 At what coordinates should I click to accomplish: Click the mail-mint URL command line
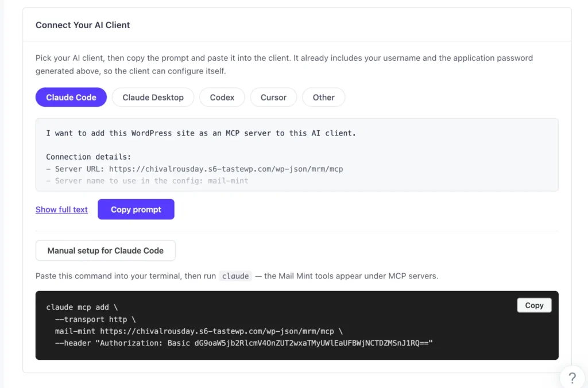coord(199,331)
